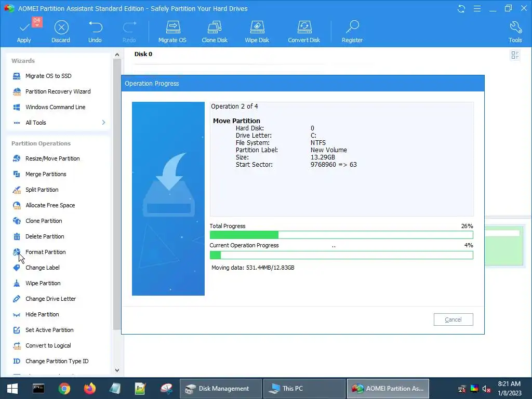Open the notepad-style taskbar icon

click(x=140, y=389)
